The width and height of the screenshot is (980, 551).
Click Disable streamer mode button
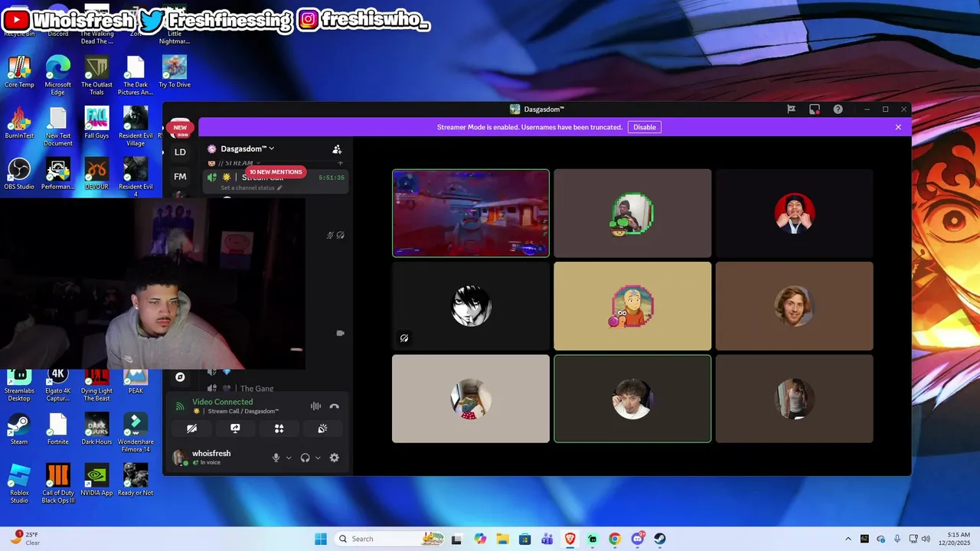pos(645,127)
